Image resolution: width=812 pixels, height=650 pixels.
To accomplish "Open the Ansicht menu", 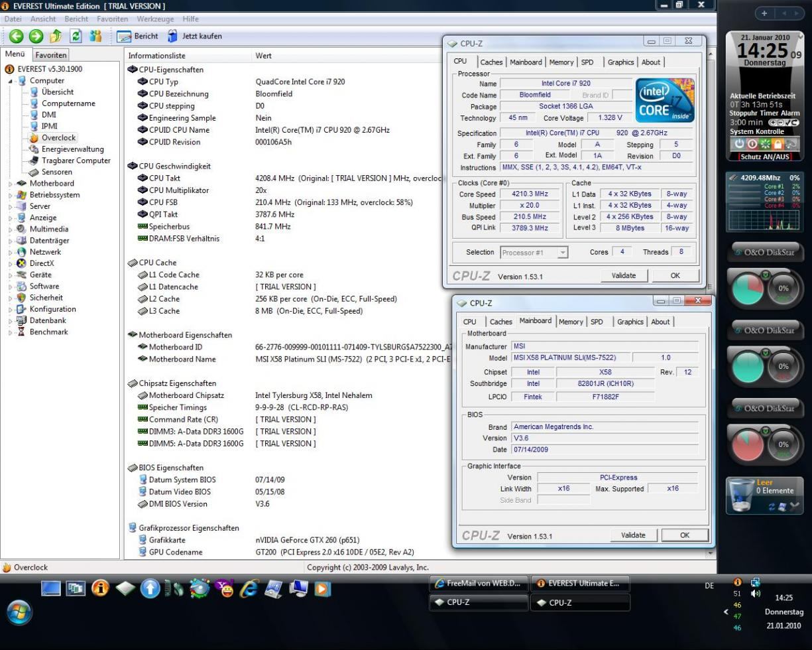I will pyautogui.click(x=43, y=19).
